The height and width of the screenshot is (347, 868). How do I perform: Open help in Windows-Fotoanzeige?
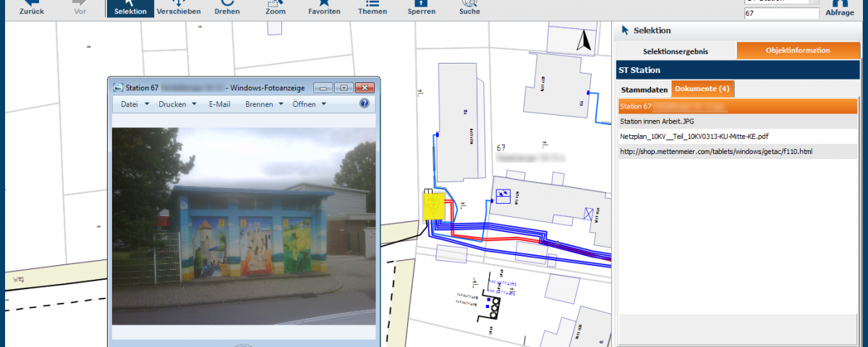coord(365,104)
